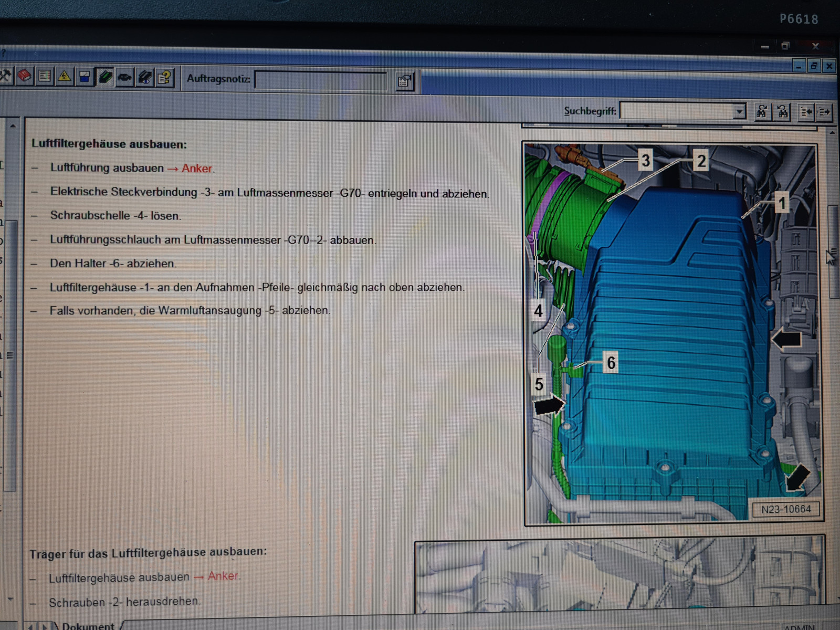Switch to the Dokument tab

click(87, 626)
